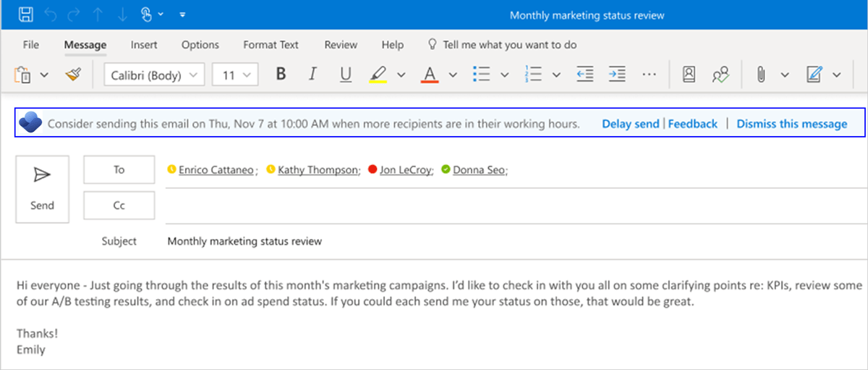Click the Delay send link
This screenshot has height=370, width=868.
tap(630, 124)
